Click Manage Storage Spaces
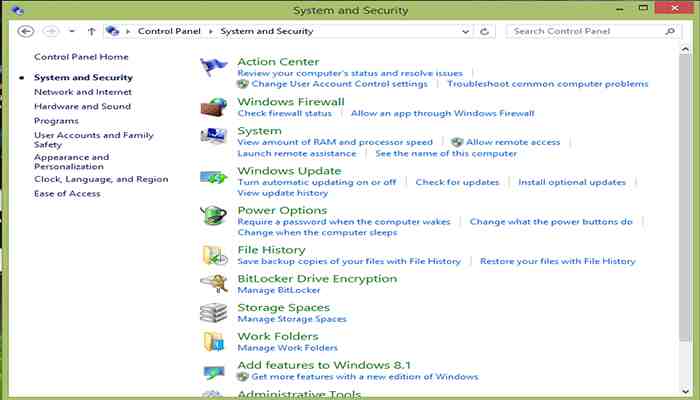This screenshot has height=400, width=700. coord(292,319)
